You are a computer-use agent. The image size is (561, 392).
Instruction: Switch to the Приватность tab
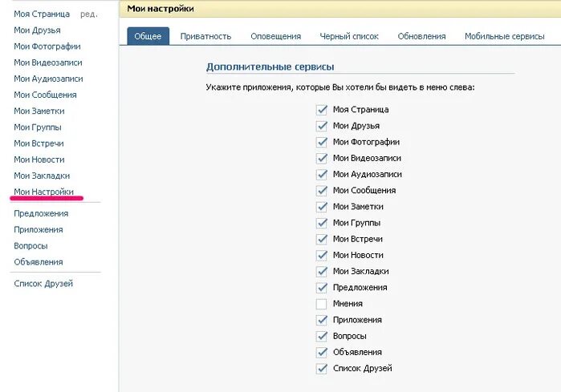pyautogui.click(x=205, y=36)
